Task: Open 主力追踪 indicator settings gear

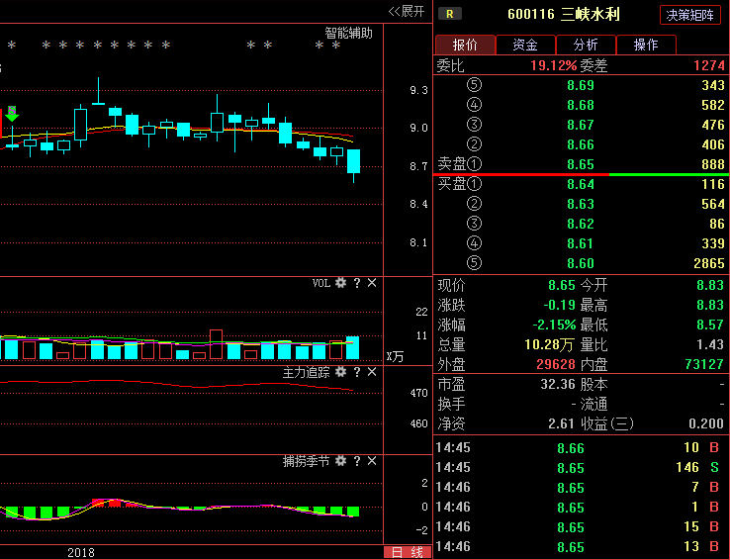Action: 341,372
